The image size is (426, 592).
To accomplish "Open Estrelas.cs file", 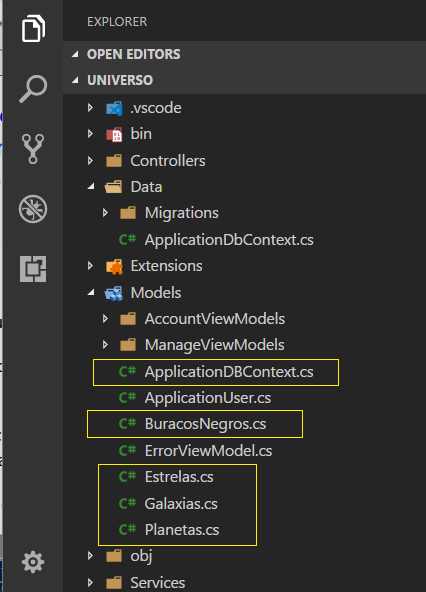I will pos(179,476).
